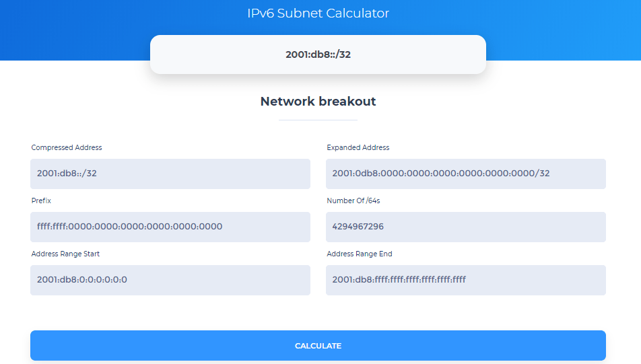Click the thin divider under Network breakout
The image size is (641, 364).
(x=318, y=120)
